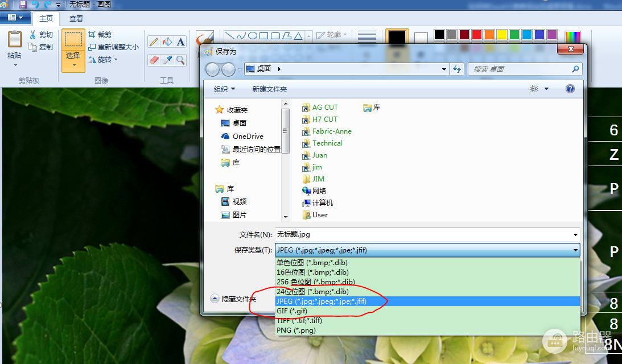Viewport: 622px width, 364px height.
Task: Pick the red palette swatch
Action: pyautogui.click(x=477, y=35)
